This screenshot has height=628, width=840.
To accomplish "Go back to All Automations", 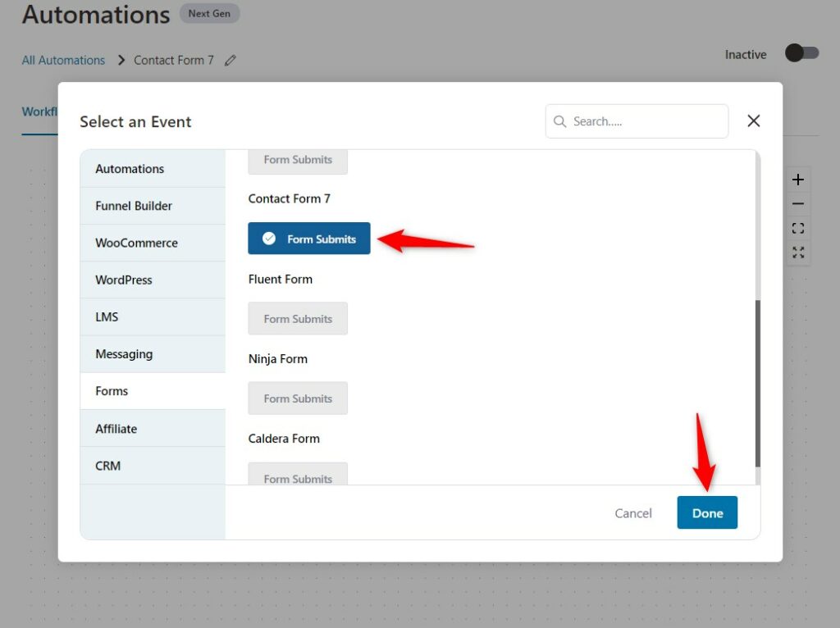I will pos(63,60).
